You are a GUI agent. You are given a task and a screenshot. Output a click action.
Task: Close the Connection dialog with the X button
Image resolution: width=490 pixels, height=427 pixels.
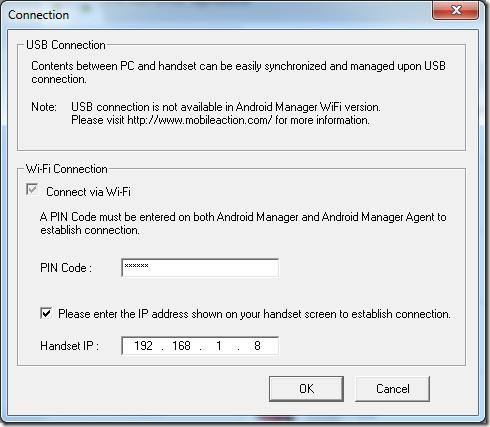pos(455,11)
